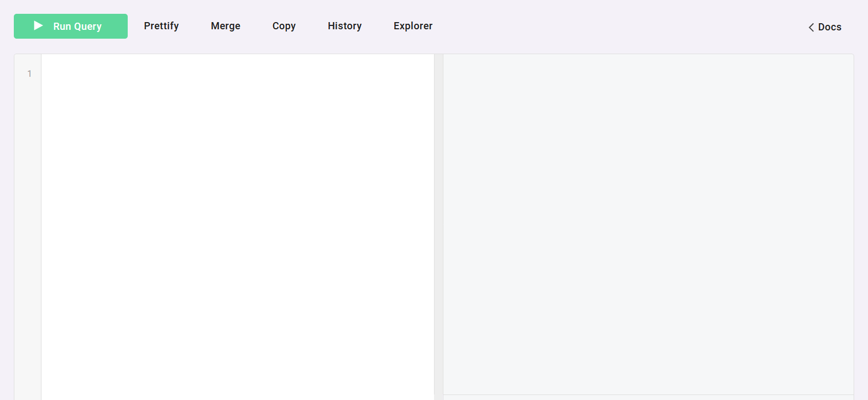
Task: Click the chevron icon next to Docs
Action: [811, 27]
